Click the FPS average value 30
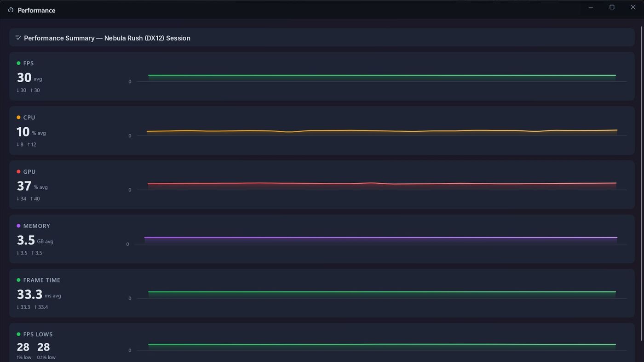Image resolution: width=644 pixels, height=362 pixels. pos(24,78)
